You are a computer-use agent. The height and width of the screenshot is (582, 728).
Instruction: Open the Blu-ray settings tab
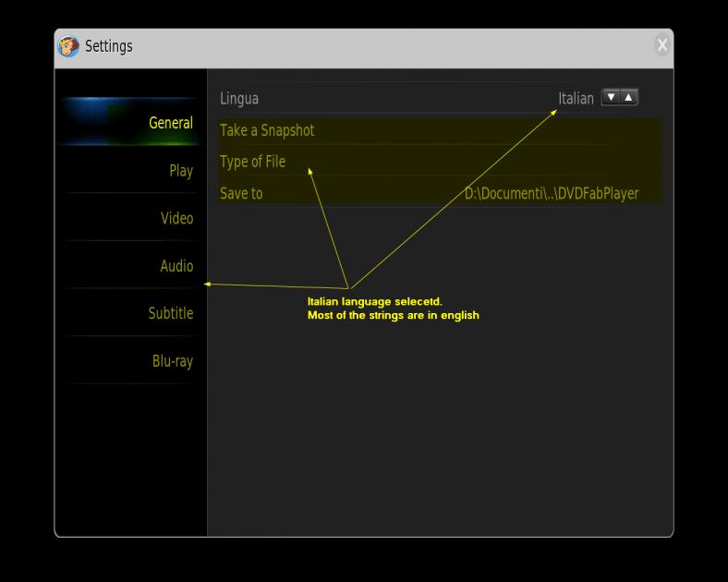[129, 360]
